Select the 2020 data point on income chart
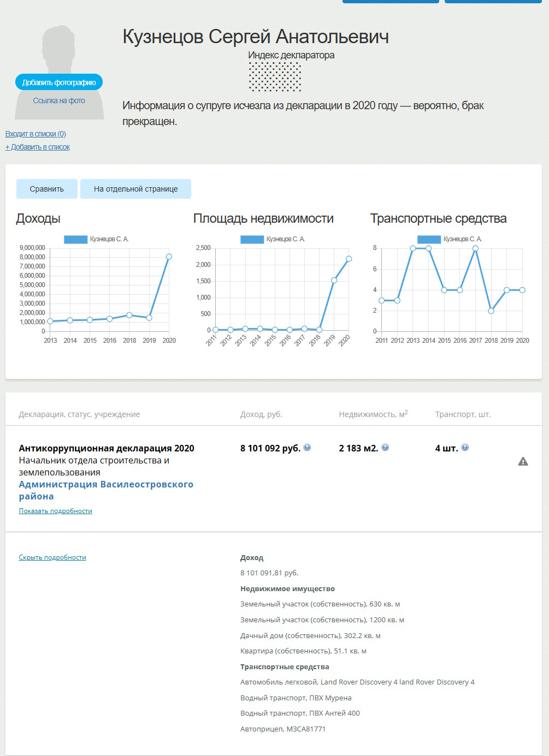 pyautogui.click(x=169, y=257)
